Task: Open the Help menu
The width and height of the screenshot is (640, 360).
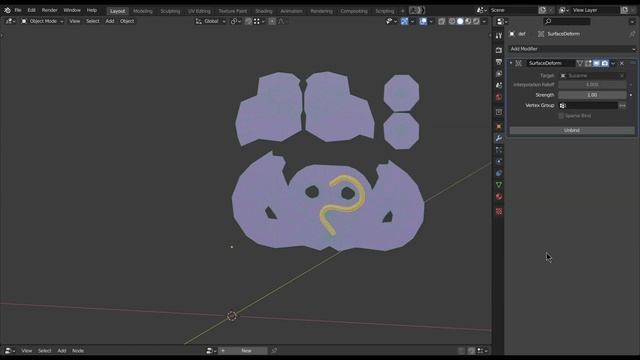Action: [92, 10]
